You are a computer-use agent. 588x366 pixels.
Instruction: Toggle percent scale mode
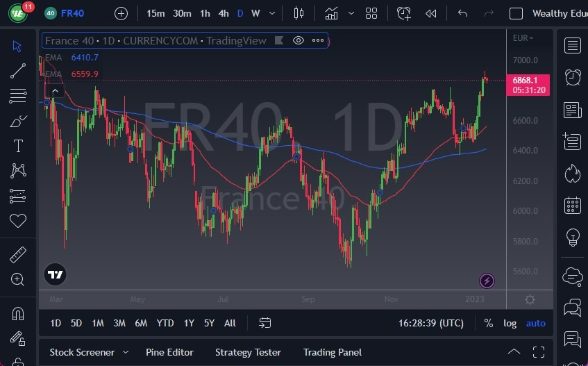(x=488, y=323)
